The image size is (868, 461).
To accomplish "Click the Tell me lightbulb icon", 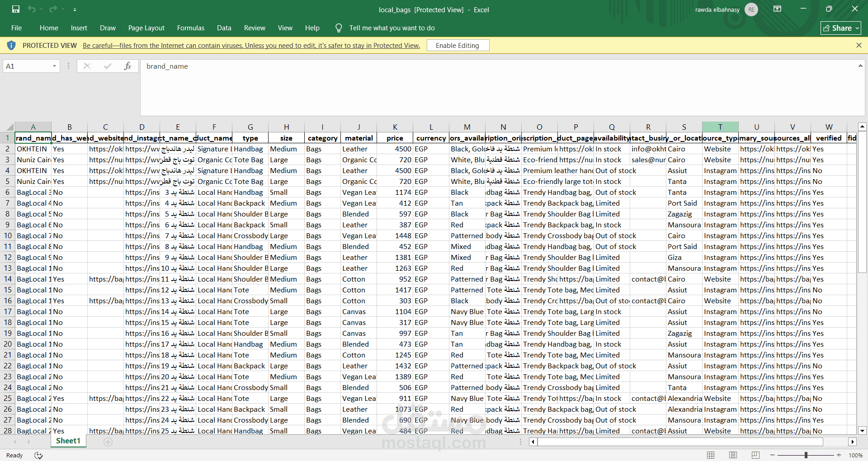I will (339, 28).
